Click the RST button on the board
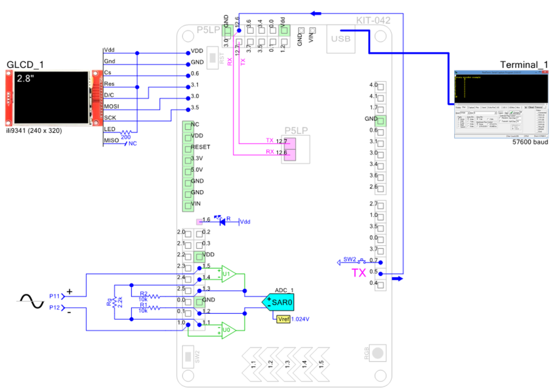 (212, 58)
